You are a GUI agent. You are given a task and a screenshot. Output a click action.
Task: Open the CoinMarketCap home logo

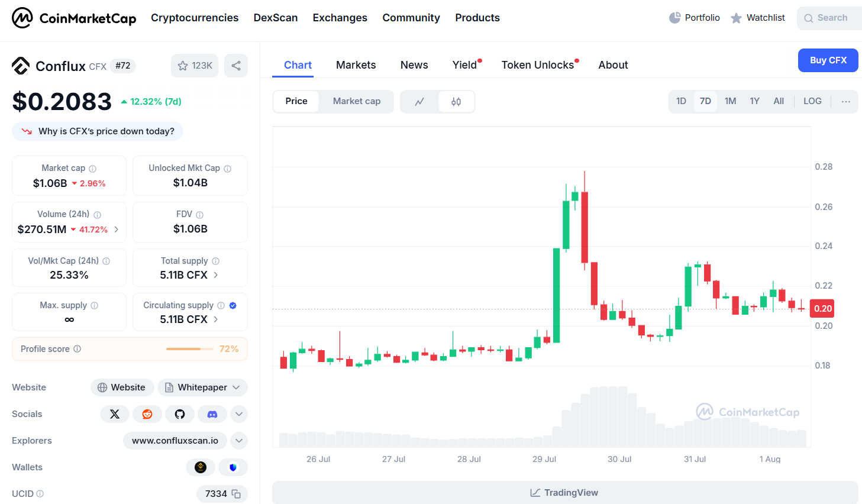pos(74,18)
